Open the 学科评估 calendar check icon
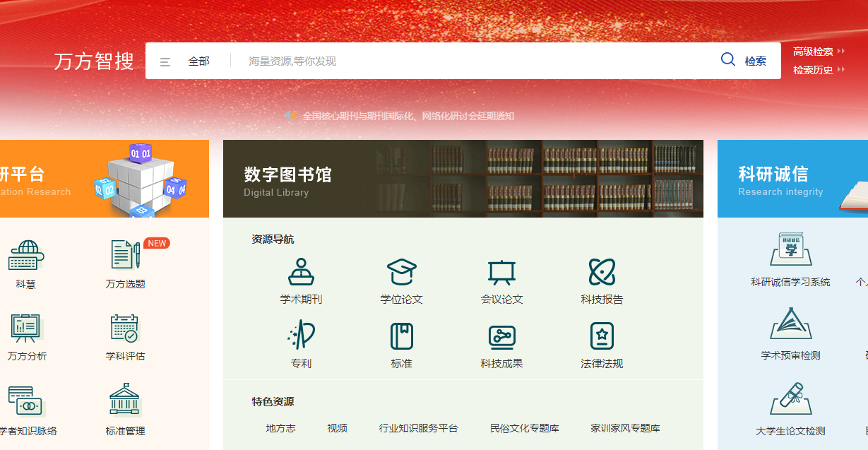Viewport: 868px width, 450px height. point(125,328)
